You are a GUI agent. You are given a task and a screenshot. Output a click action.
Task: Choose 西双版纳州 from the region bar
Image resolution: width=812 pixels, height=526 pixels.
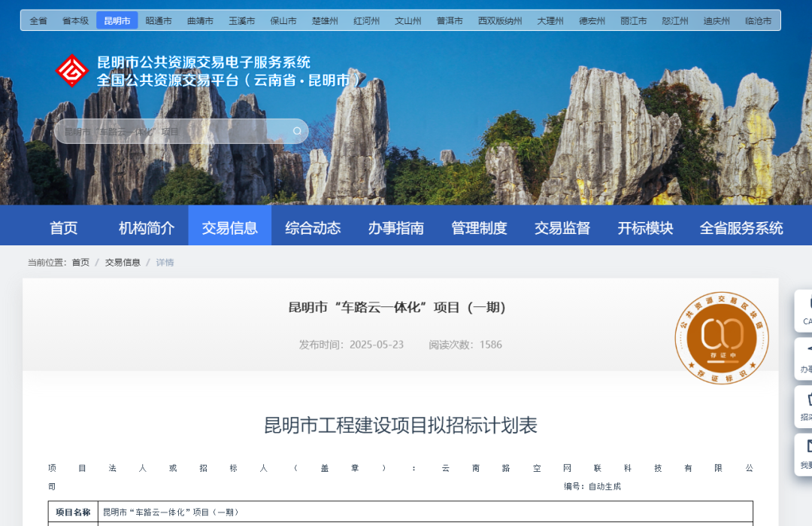pos(500,20)
